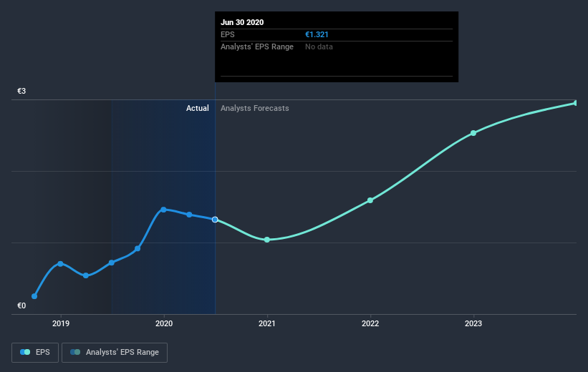Select the highlighted Jun 30 2020 data point
Viewport: 588px width, 372px height.
215,220
